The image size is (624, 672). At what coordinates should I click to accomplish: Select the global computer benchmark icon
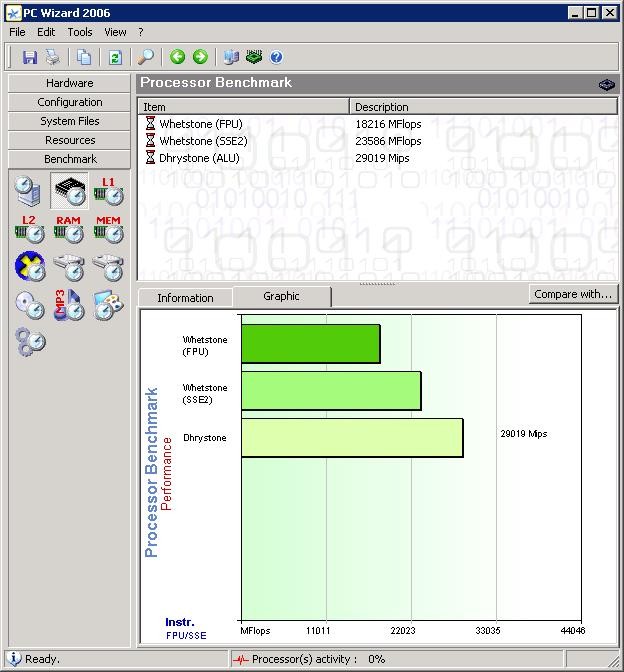[28, 191]
